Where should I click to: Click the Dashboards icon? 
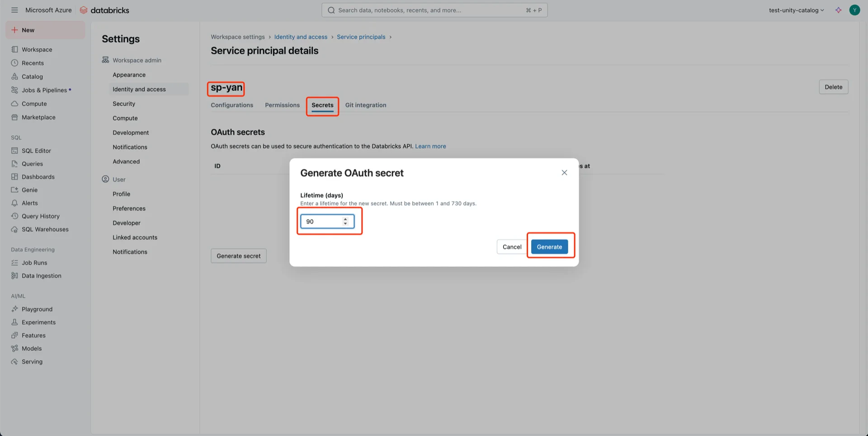pyautogui.click(x=15, y=177)
